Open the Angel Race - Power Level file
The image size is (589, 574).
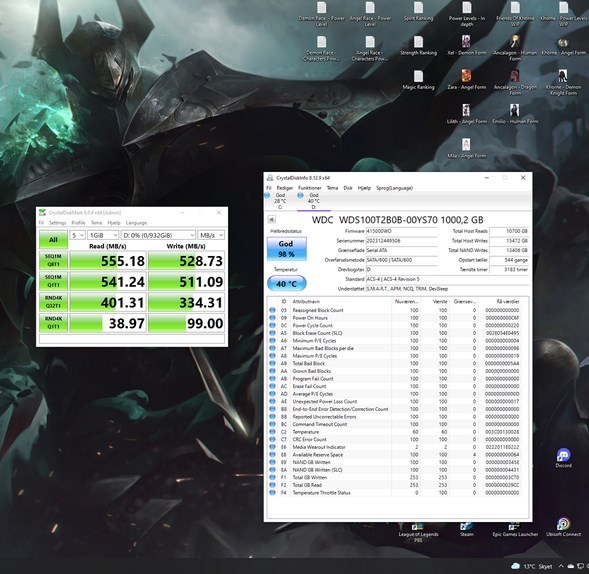[x=370, y=14]
